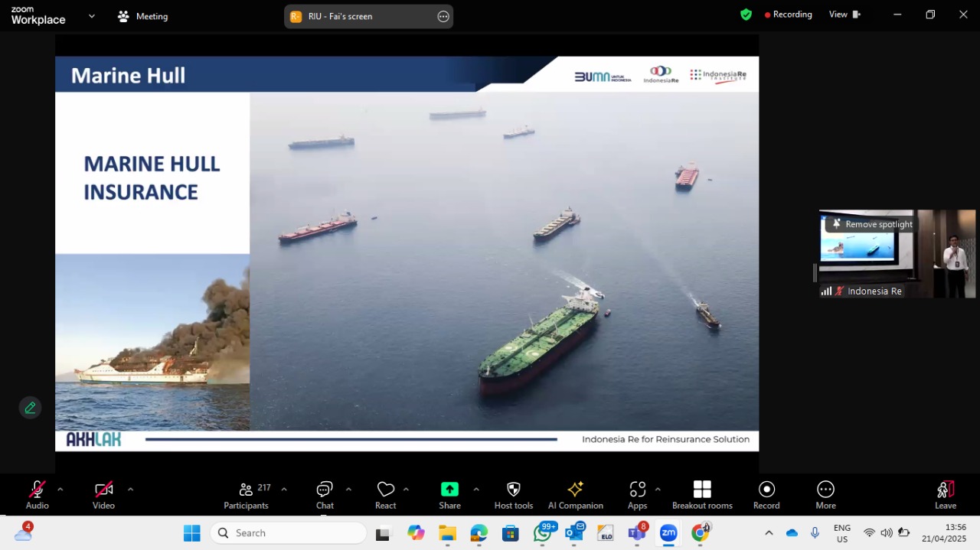Screen dimensions: 980x550
Task: Open the Apps icon in toolbar
Action: (x=638, y=490)
